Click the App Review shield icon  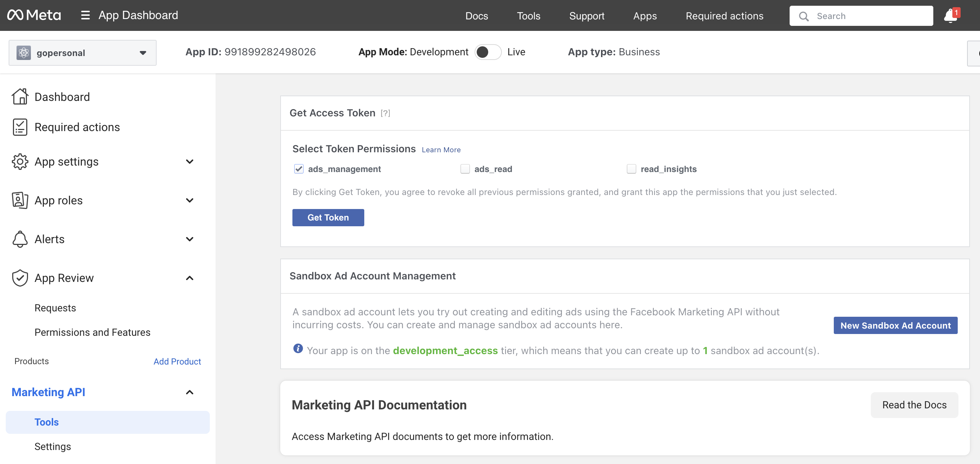pos(20,278)
